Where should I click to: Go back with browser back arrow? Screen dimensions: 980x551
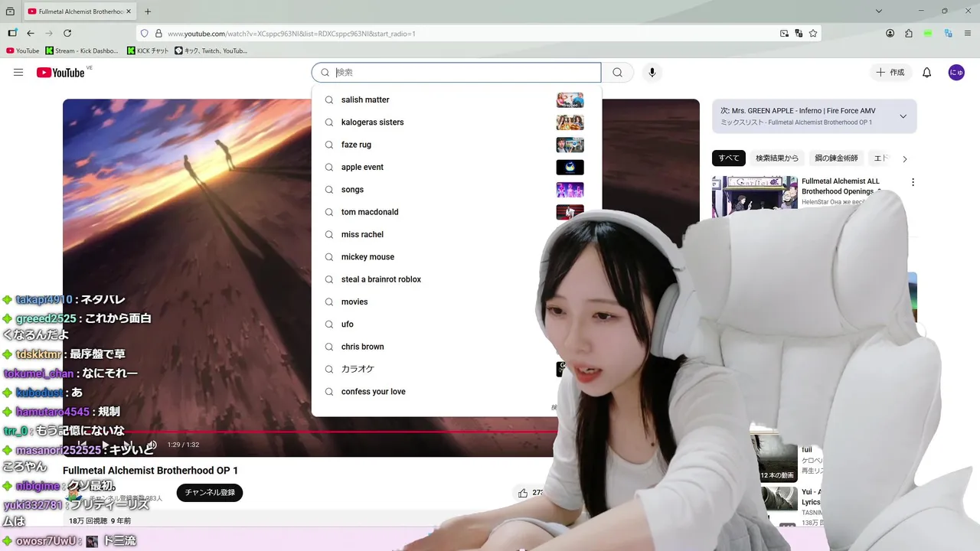[x=31, y=34]
